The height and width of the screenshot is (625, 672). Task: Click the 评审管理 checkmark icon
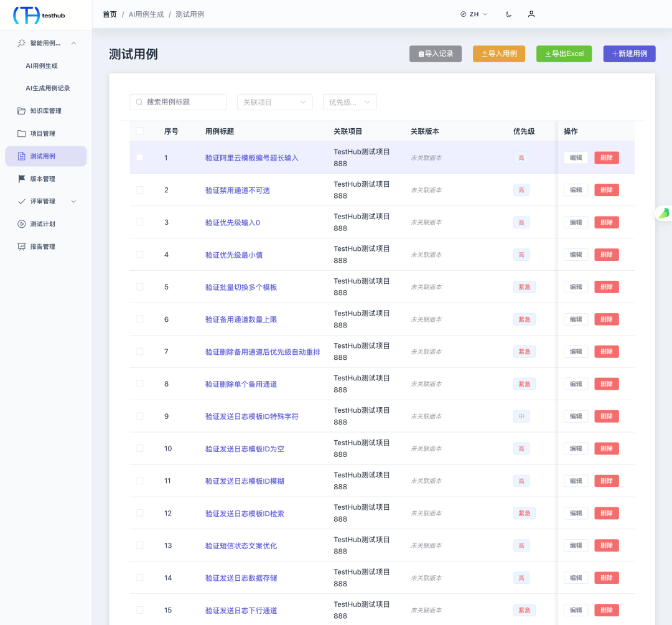[21, 202]
